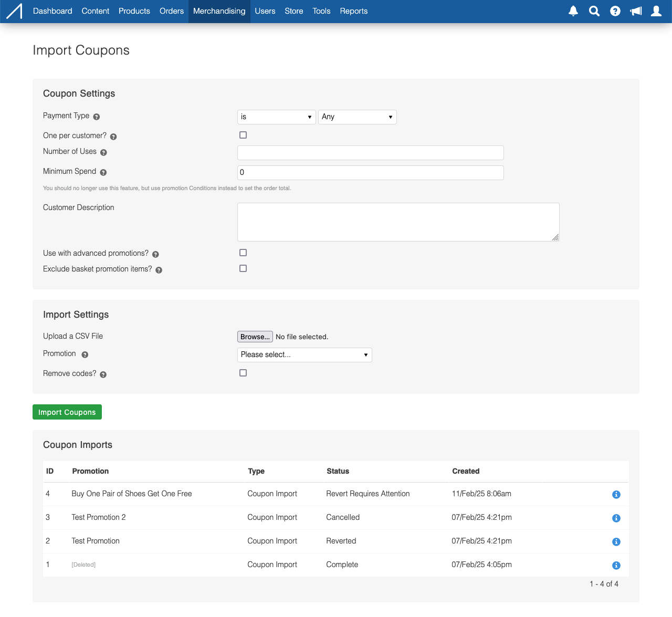Open the Merchandising menu
Image resolution: width=672 pixels, height=617 pixels.
tap(219, 11)
